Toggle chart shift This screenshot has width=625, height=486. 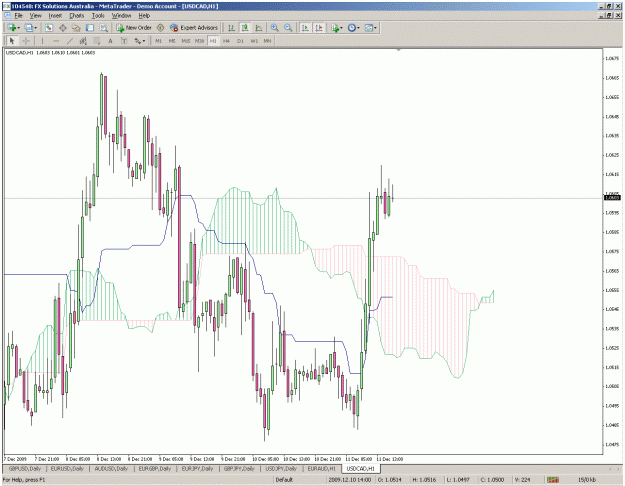click(319, 28)
